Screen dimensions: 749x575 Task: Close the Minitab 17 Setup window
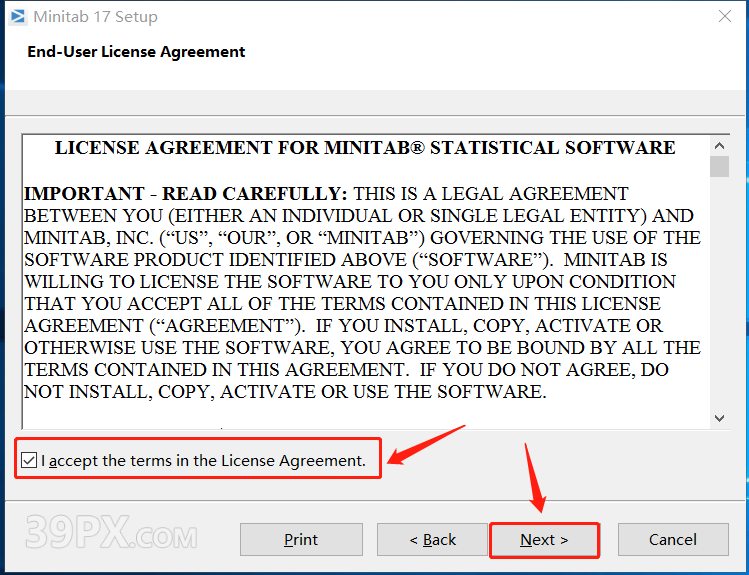tap(725, 16)
